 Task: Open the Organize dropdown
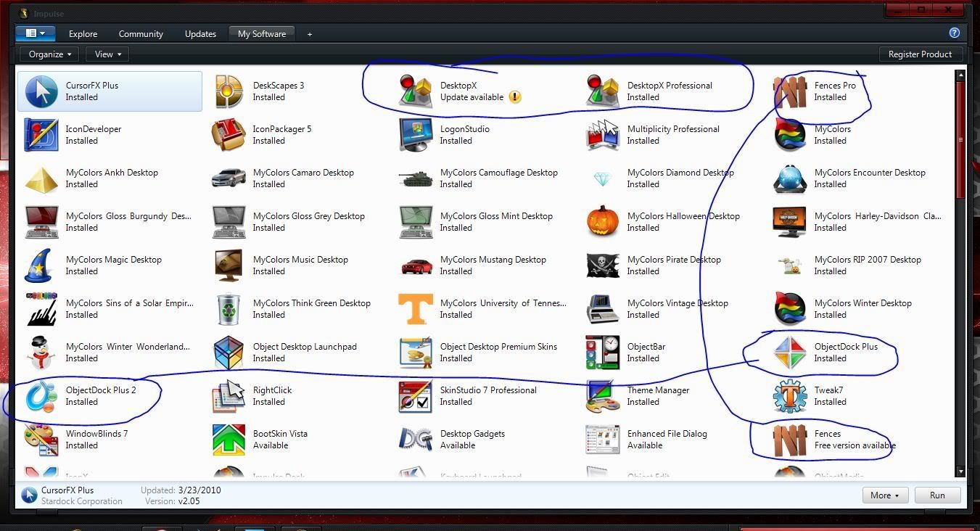[50, 54]
